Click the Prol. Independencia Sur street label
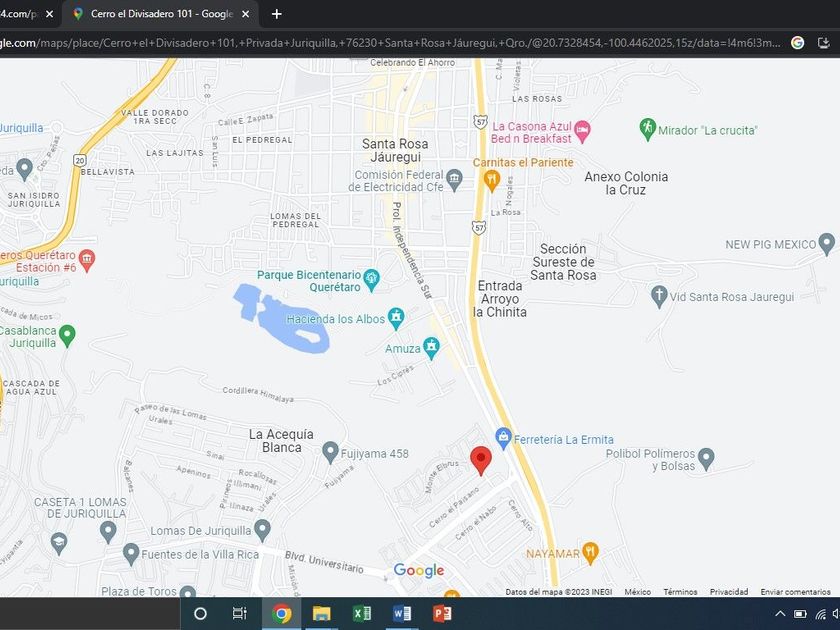This screenshot has height=630, width=840. coord(411,250)
